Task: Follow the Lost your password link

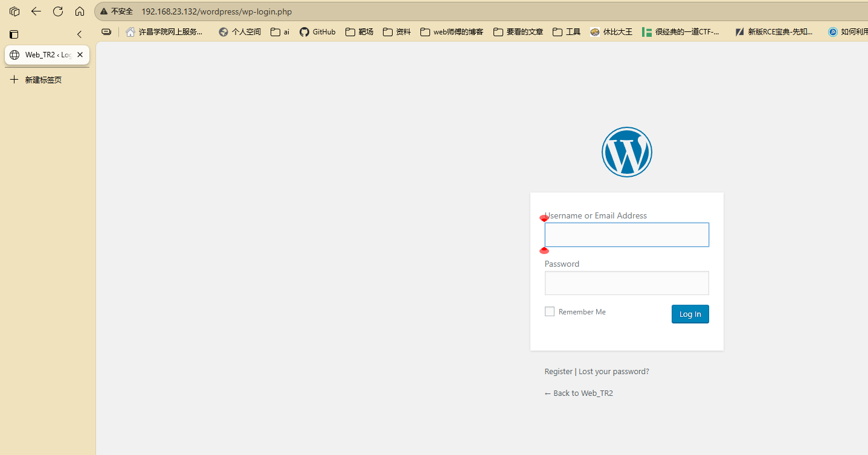Action: pos(614,372)
